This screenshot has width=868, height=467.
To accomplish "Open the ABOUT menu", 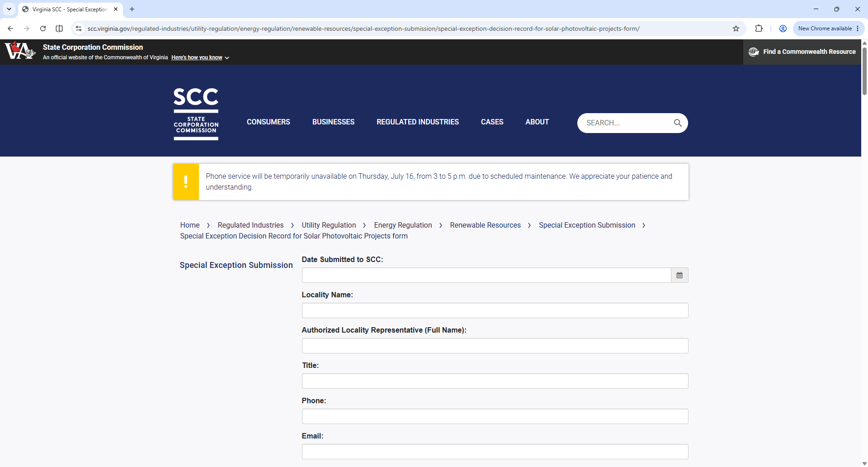I will pos(537,122).
